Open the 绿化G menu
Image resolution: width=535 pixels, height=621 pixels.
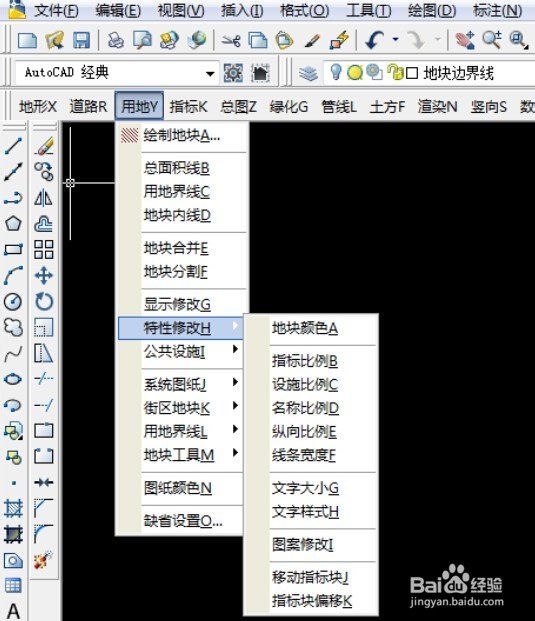click(x=289, y=106)
